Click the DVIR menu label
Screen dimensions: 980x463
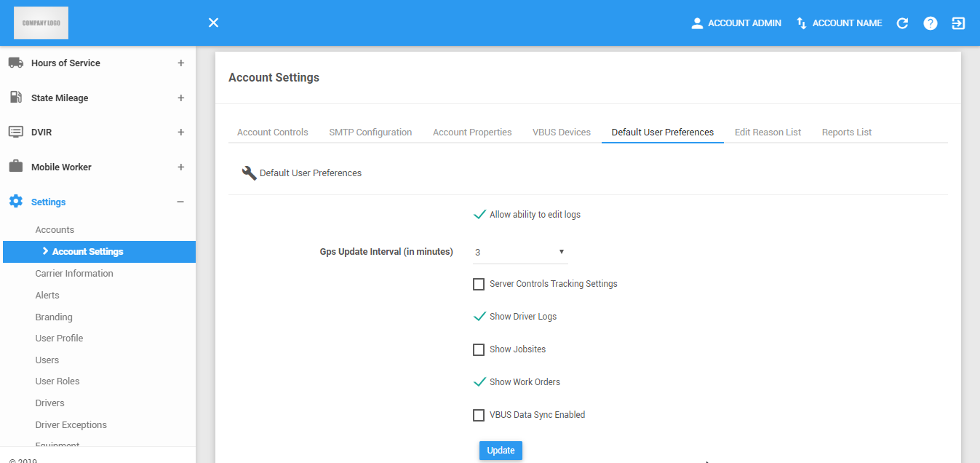(x=41, y=132)
